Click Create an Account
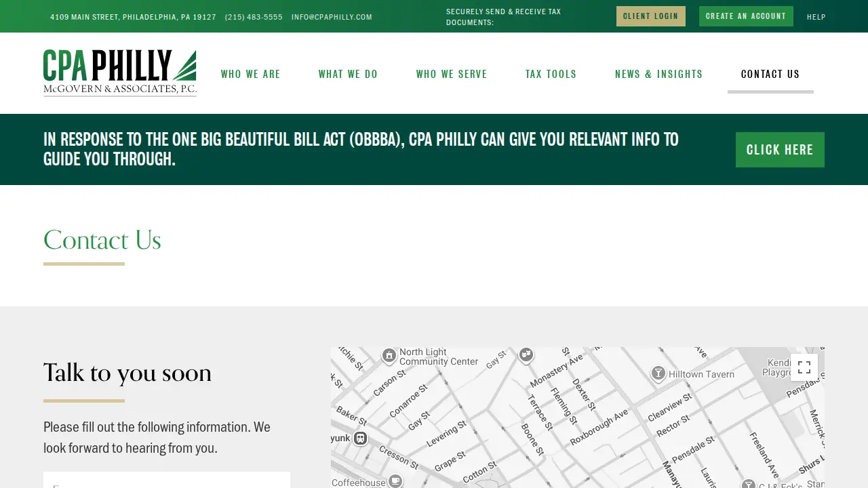Screen dimensions: 868x488 (746, 16)
